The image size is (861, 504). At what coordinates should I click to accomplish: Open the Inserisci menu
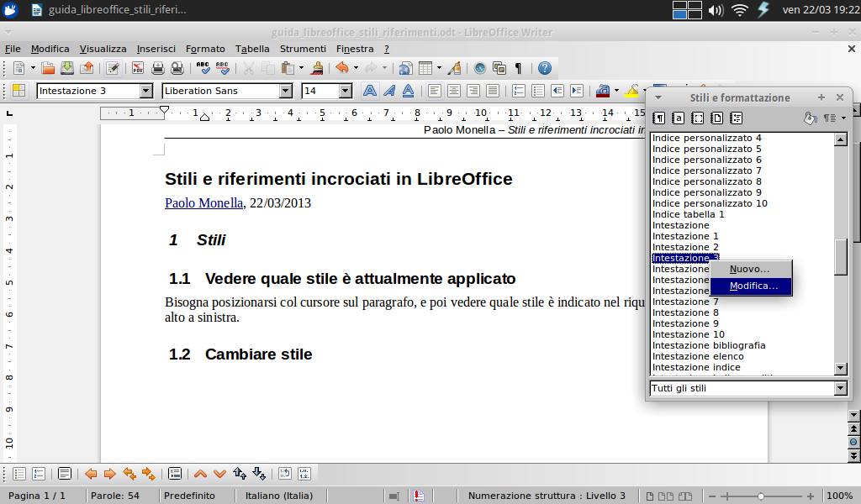[x=156, y=49]
